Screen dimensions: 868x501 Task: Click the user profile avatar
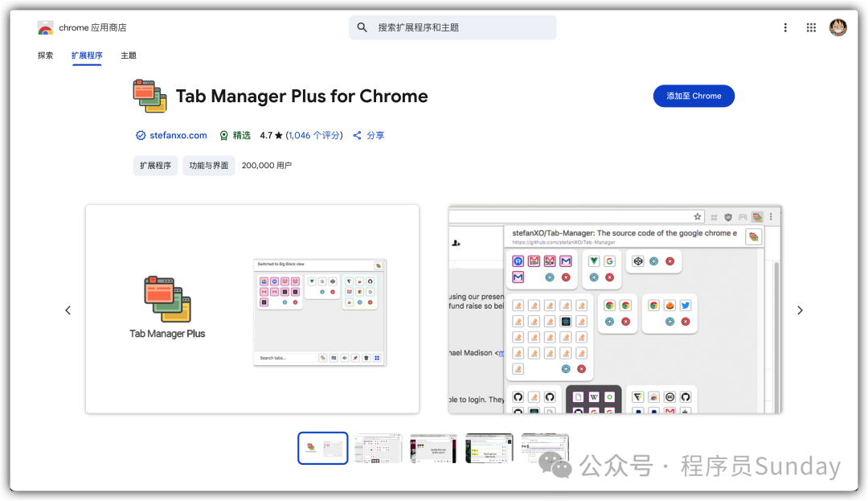click(x=838, y=27)
